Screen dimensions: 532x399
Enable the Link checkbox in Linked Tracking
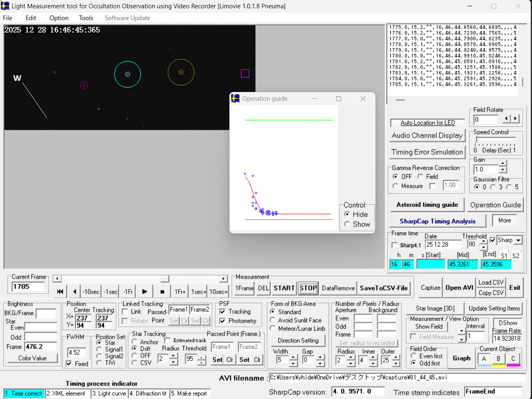click(125, 311)
